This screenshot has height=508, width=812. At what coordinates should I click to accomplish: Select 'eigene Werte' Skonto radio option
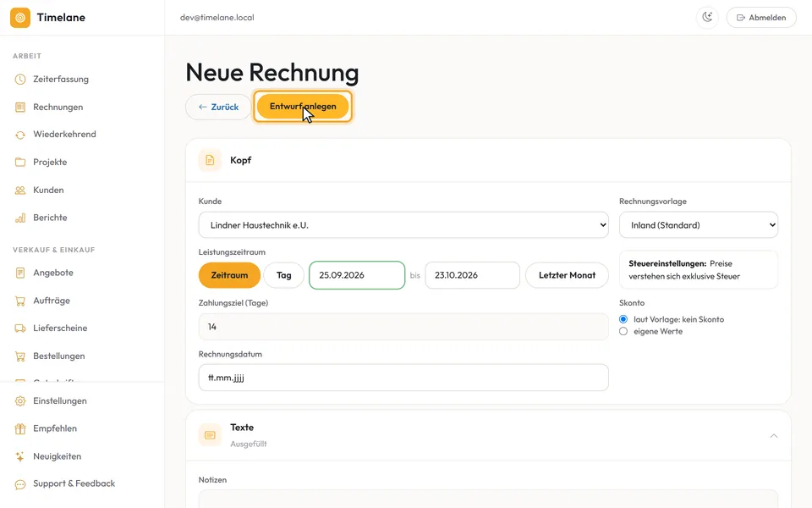point(623,331)
